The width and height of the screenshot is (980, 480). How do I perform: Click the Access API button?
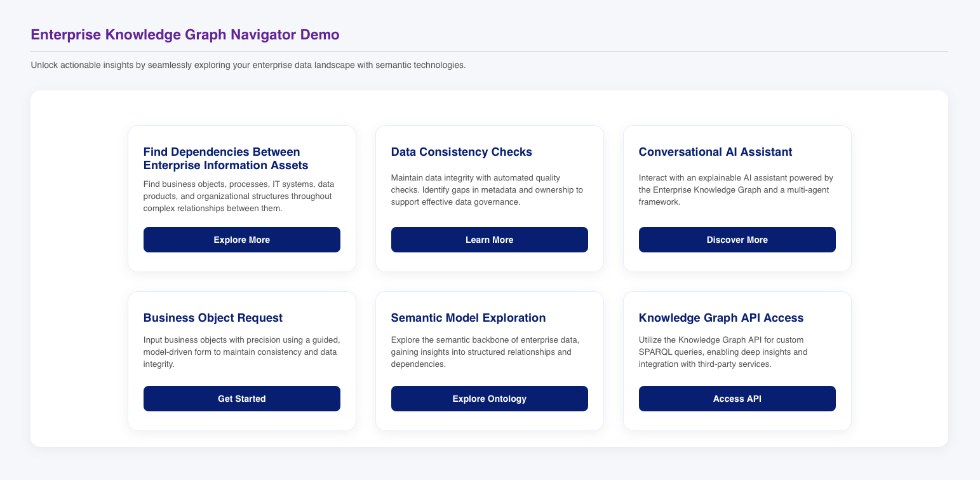point(737,399)
